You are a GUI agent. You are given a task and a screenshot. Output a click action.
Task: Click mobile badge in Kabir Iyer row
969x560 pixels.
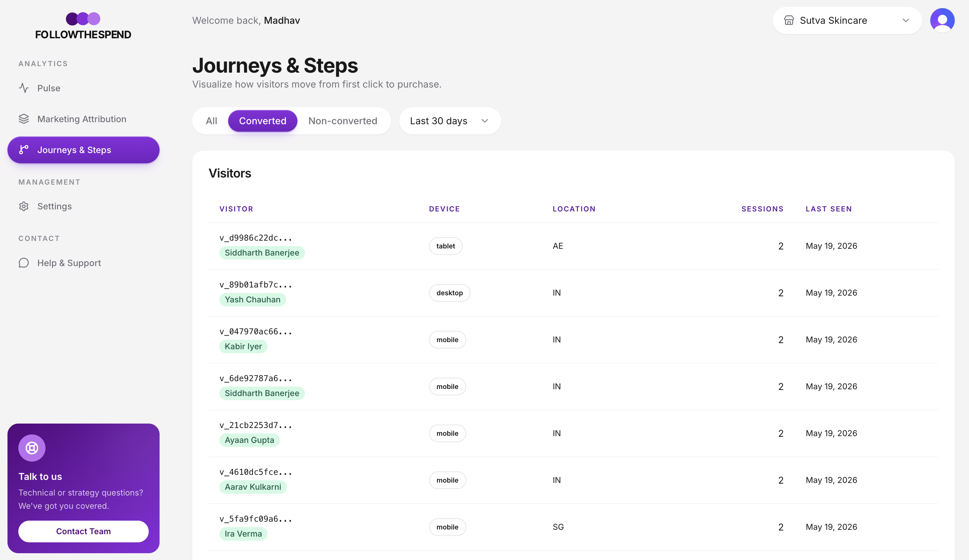click(447, 340)
